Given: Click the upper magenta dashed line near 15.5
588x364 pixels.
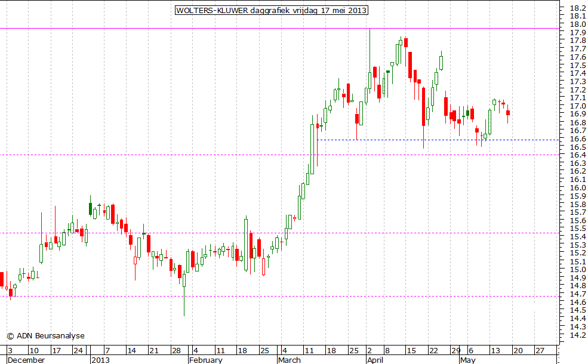Looking at the screenshot, I should [x=179, y=233].
